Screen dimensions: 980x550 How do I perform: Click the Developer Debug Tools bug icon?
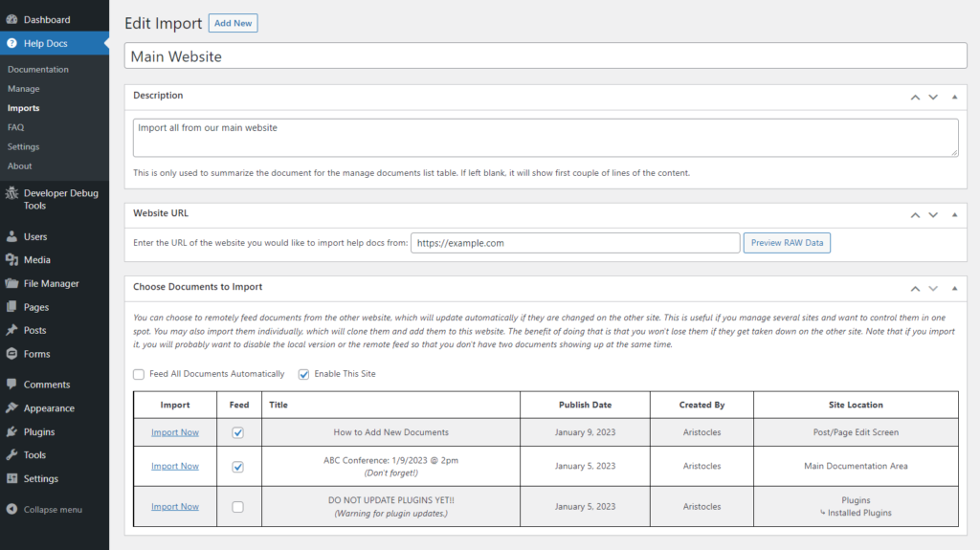(x=11, y=193)
